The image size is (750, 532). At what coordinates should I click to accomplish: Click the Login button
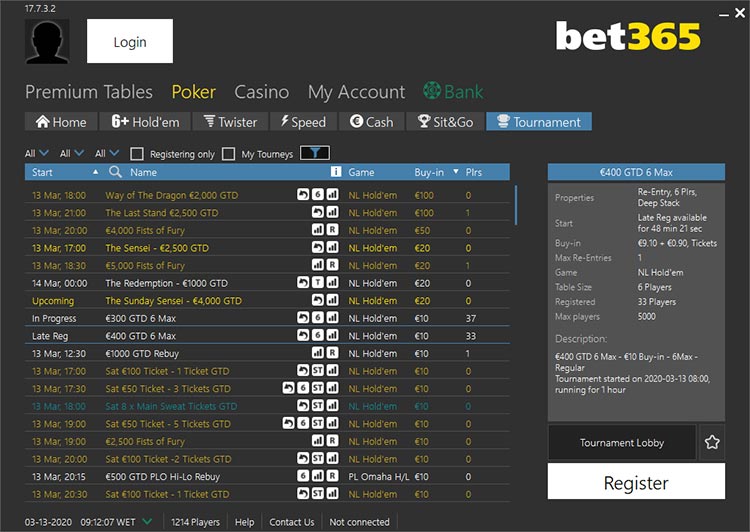(130, 41)
